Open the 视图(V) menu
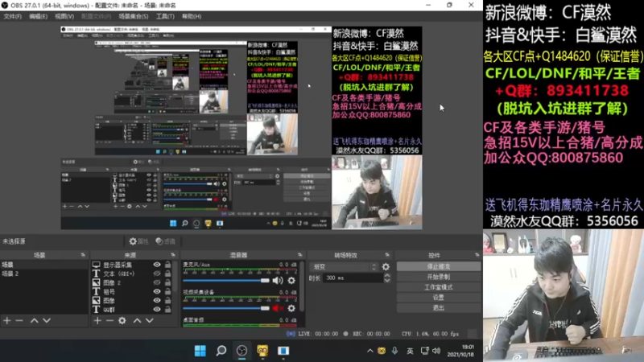The height and width of the screenshot is (362, 644). click(x=64, y=16)
